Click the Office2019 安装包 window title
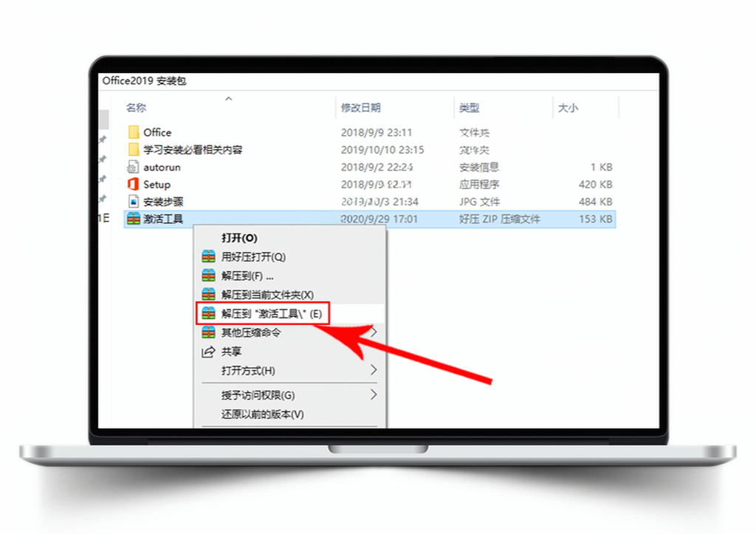Viewport: 756px width, 534px height. pos(144,81)
